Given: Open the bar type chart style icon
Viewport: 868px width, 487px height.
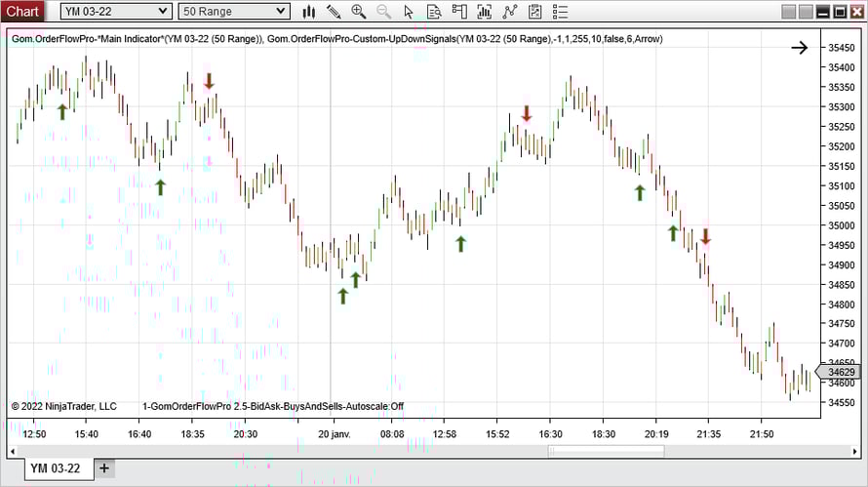Looking at the screenshot, I should [x=309, y=12].
